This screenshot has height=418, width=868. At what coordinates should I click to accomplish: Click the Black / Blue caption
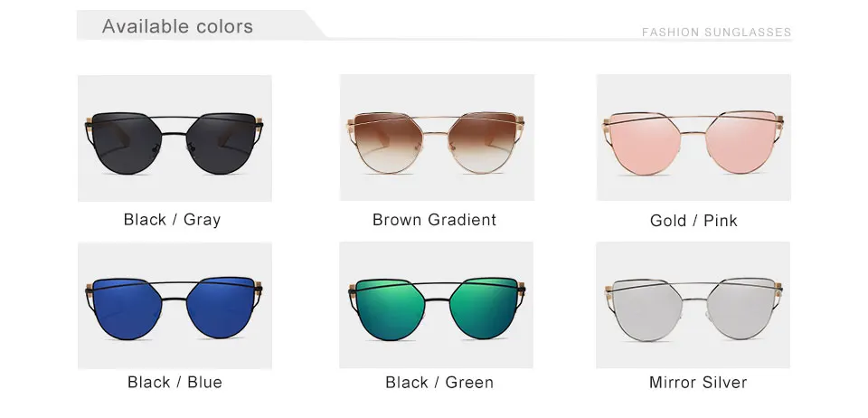pos(175,382)
